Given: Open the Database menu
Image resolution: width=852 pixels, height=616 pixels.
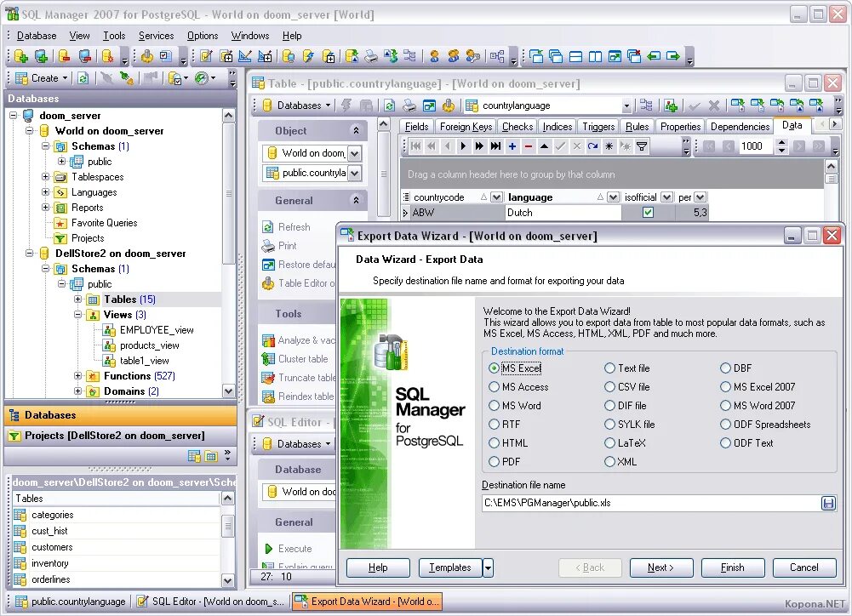Looking at the screenshot, I should (x=37, y=36).
